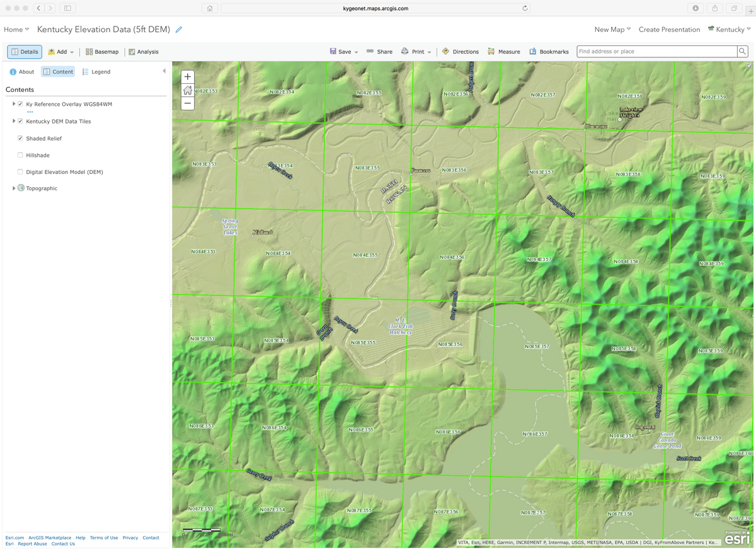Viewport: 756px width, 550px height.
Task: Click the Kentucky Elevation Data map title
Action: click(104, 30)
